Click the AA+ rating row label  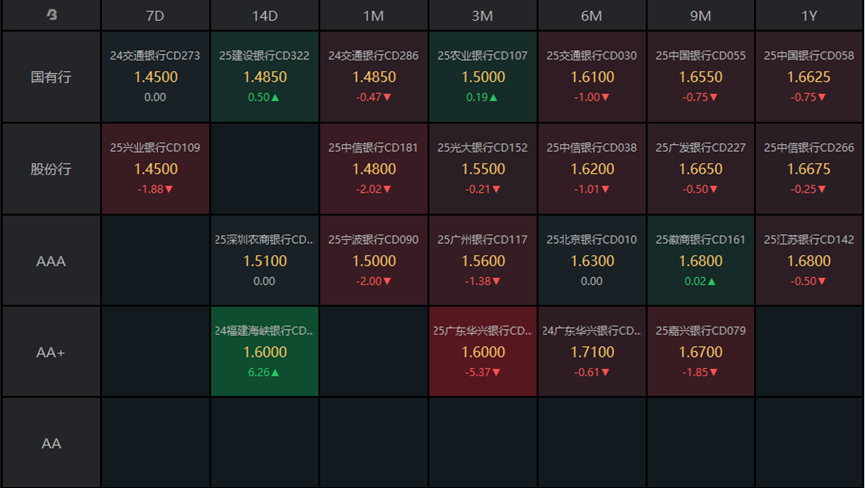tap(51, 352)
